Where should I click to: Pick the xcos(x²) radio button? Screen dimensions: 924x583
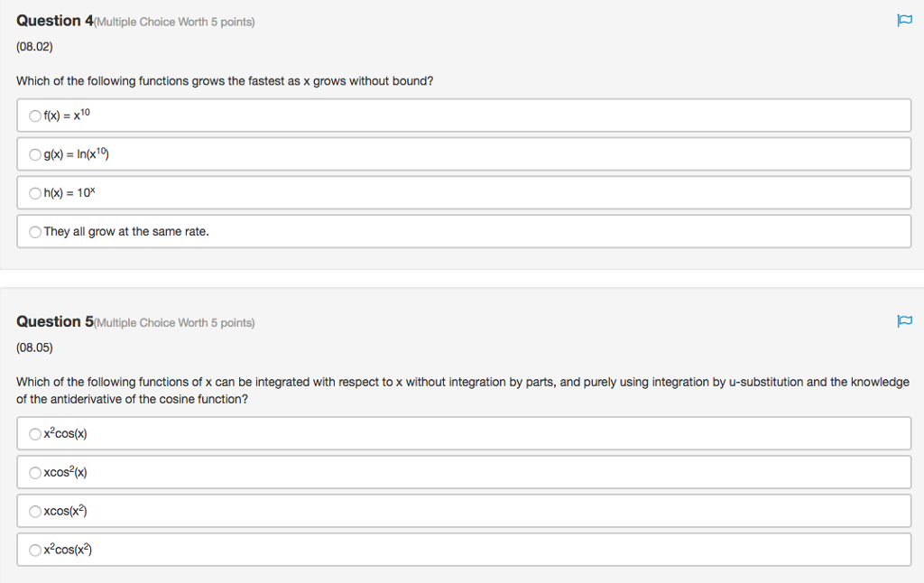(x=35, y=512)
